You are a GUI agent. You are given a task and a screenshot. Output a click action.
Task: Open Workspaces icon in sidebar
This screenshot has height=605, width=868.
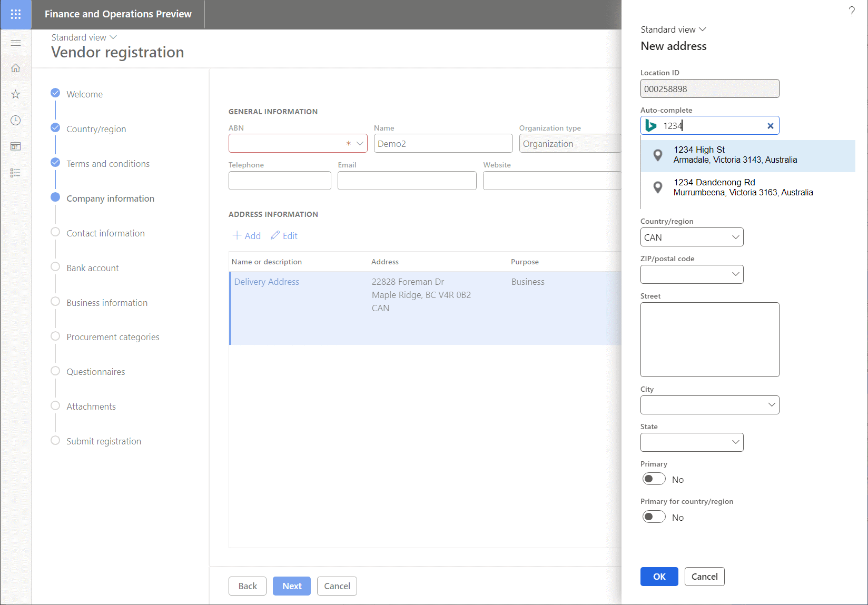[16, 146]
